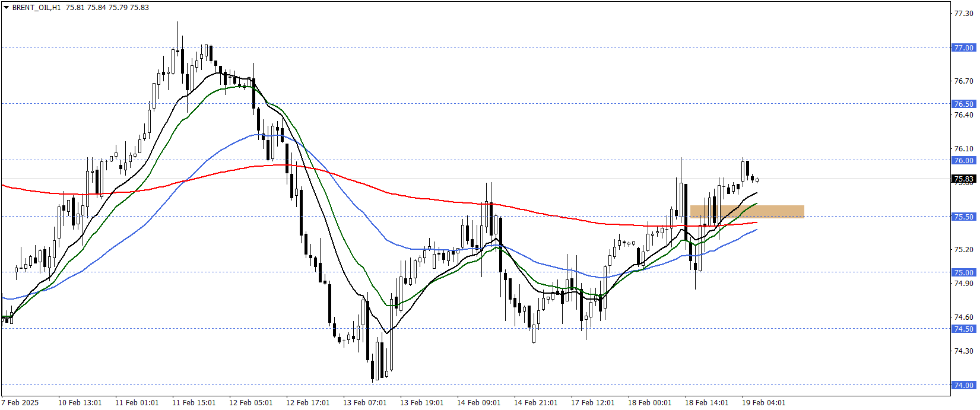980x410 pixels.
Task: Click the 11 Feb 15:01 time label
Action: tap(194, 402)
